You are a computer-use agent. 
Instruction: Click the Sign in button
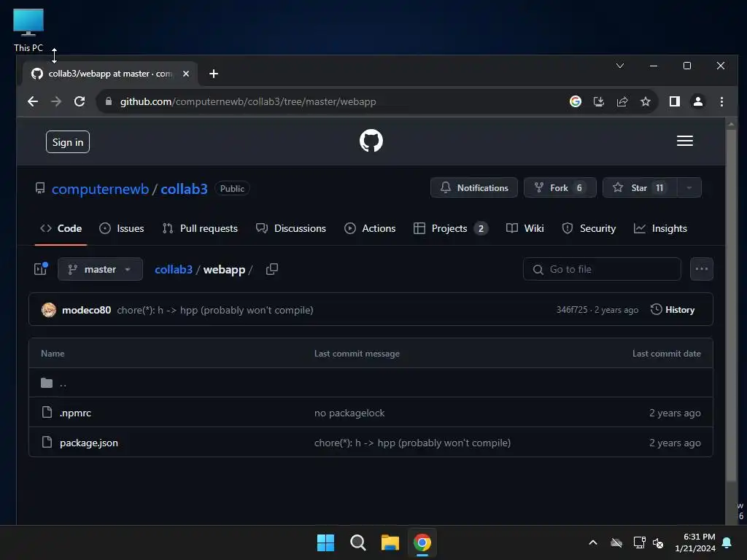[x=68, y=142]
